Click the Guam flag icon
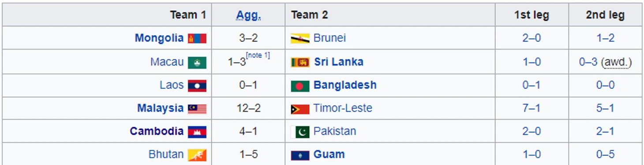This screenshot has width=644, height=165. coord(300,155)
